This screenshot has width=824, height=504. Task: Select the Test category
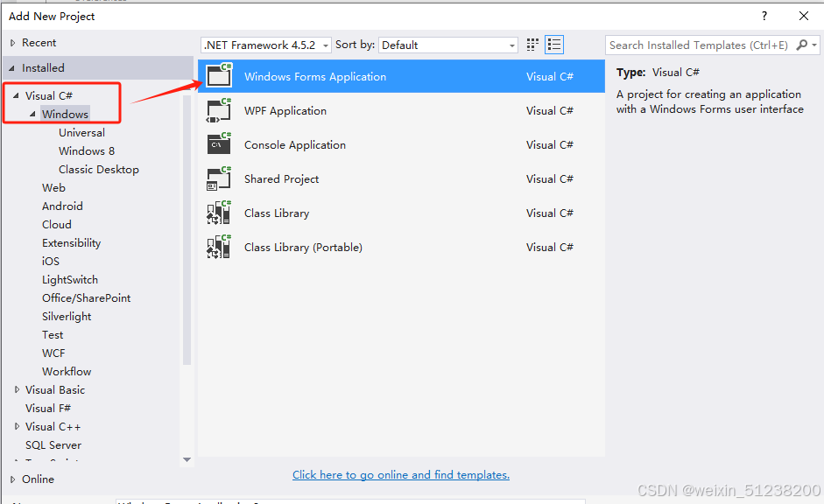53,334
